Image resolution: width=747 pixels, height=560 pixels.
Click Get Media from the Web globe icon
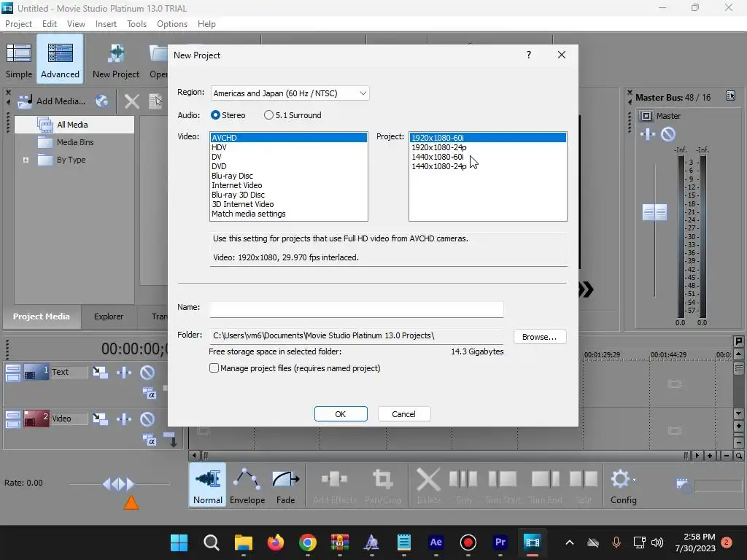(x=102, y=101)
